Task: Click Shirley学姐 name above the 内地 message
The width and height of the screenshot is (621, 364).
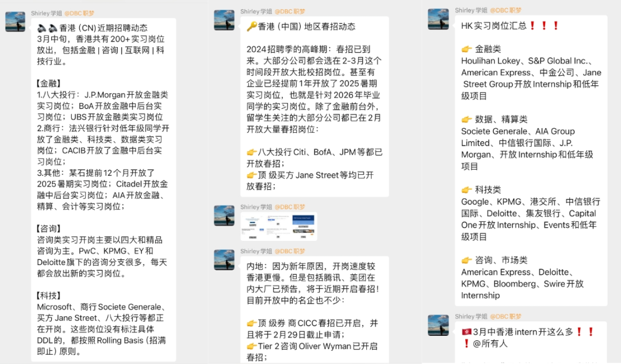Action: pos(256,251)
